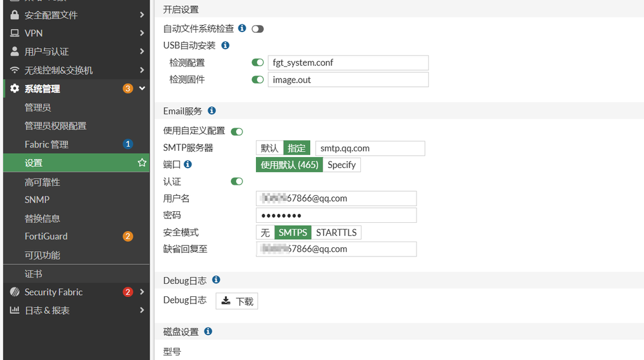Expand the VPN menu section
The height and width of the screenshot is (360, 644).
click(142, 33)
